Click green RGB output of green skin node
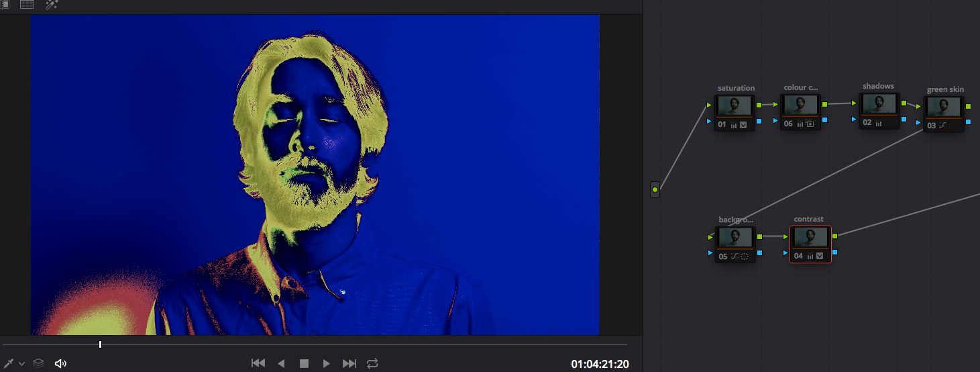Viewport: 980px width, 372px height. (x=968, y=106)
